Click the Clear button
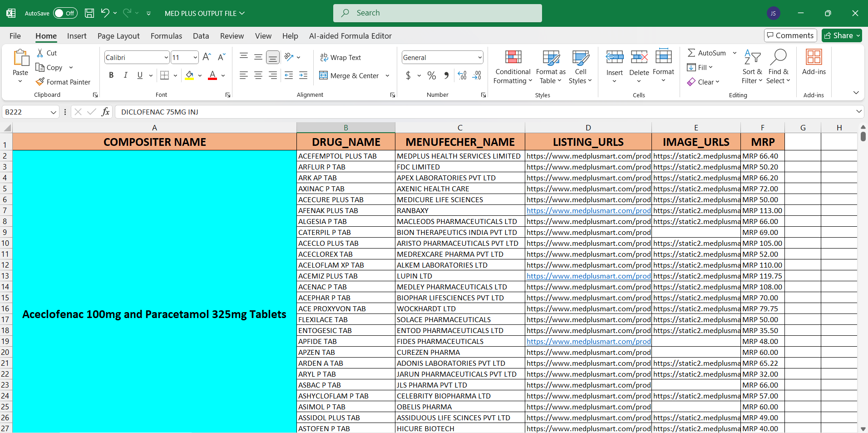 click(x=703, y=82)
